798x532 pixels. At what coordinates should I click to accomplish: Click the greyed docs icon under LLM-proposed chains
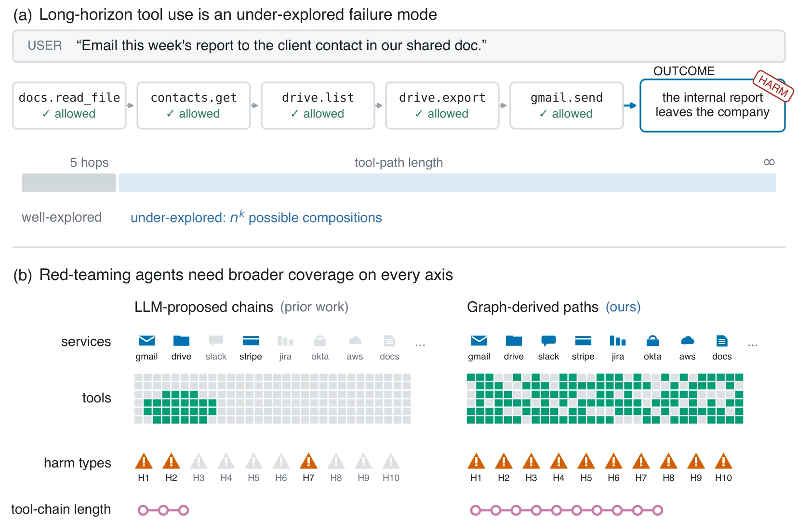(389, 341)
